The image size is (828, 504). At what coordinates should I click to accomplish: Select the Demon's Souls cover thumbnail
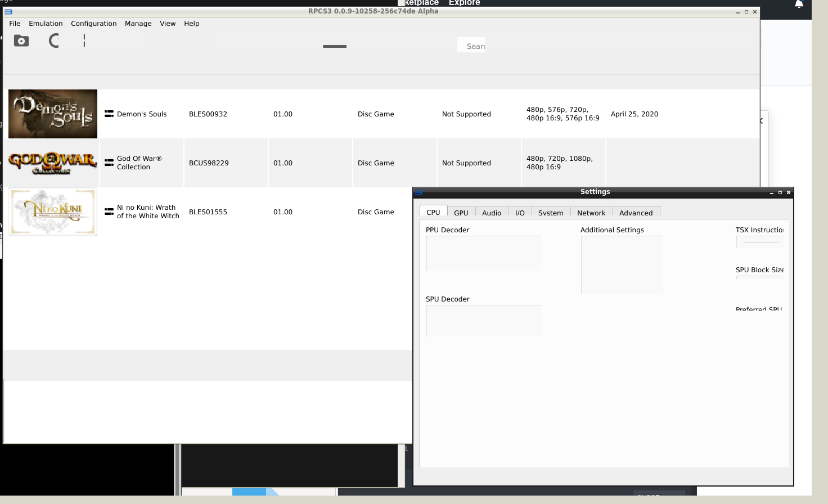coord(53,114)
